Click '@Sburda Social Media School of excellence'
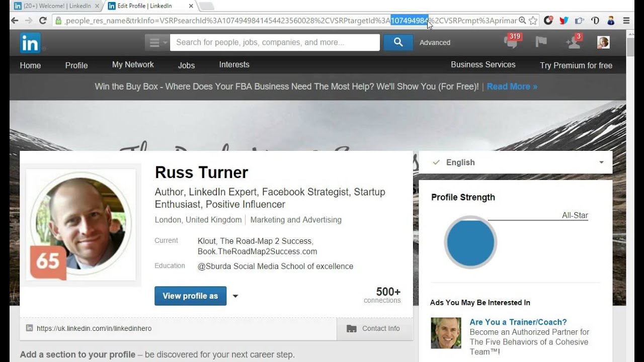The width and height of the screenshot is (644, 362). click(276, 266)
